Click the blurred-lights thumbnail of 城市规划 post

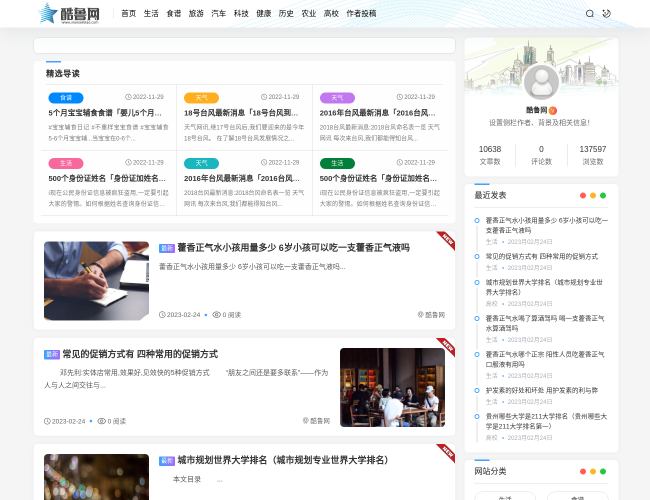click(96, 477)
